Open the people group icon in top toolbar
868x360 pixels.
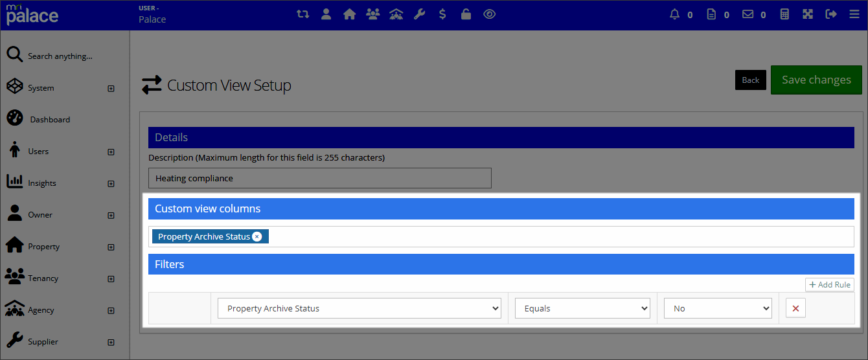[x=372, y=14]
